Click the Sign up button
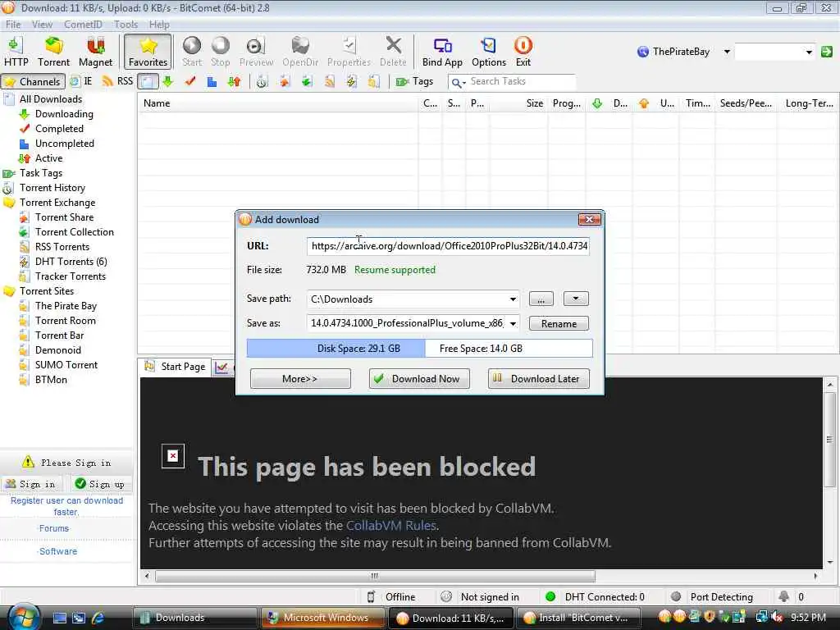The width and height of the screenshot is (840, 630). pos(100,484)
